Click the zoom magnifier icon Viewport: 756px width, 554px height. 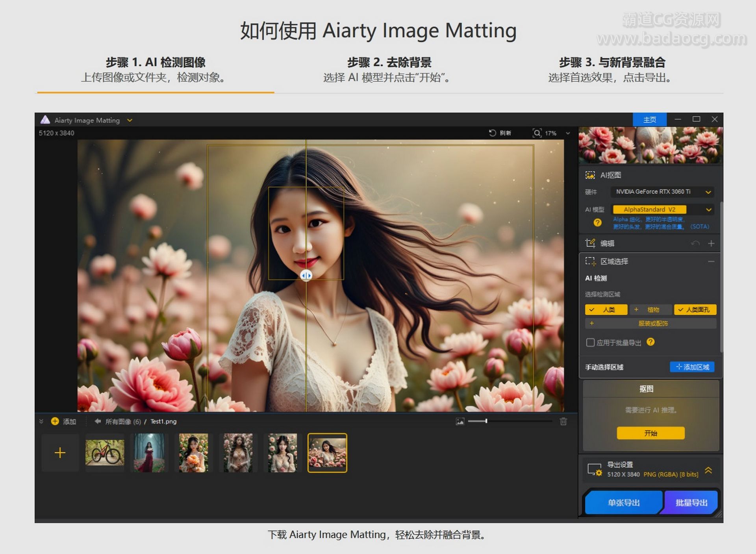click(x=537, y=133)
